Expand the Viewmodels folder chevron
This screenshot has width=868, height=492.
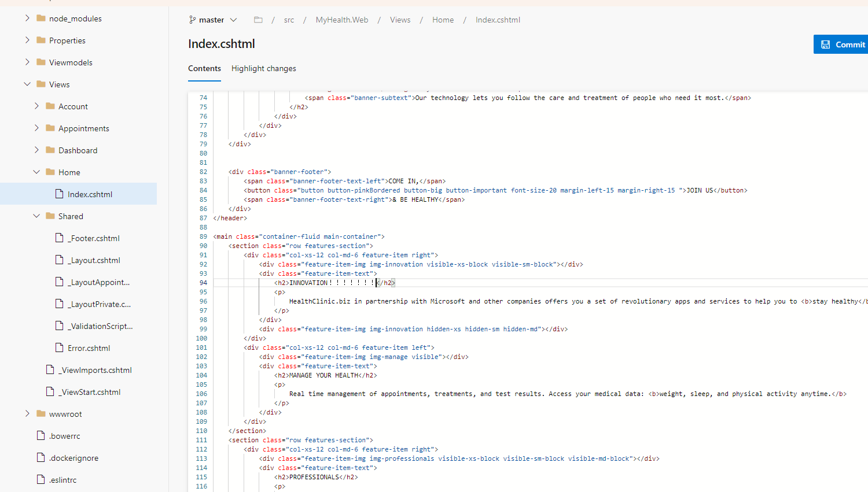27,62
